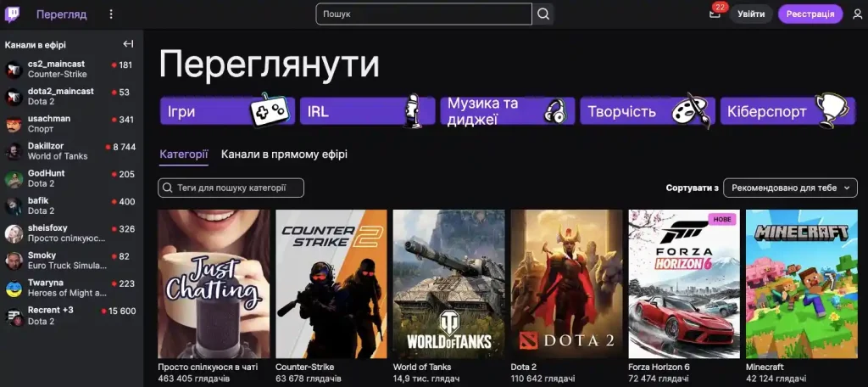Click headphones icon on Музика та диджеї
This screenshot has width=868, height=387.
click(554, 110)
